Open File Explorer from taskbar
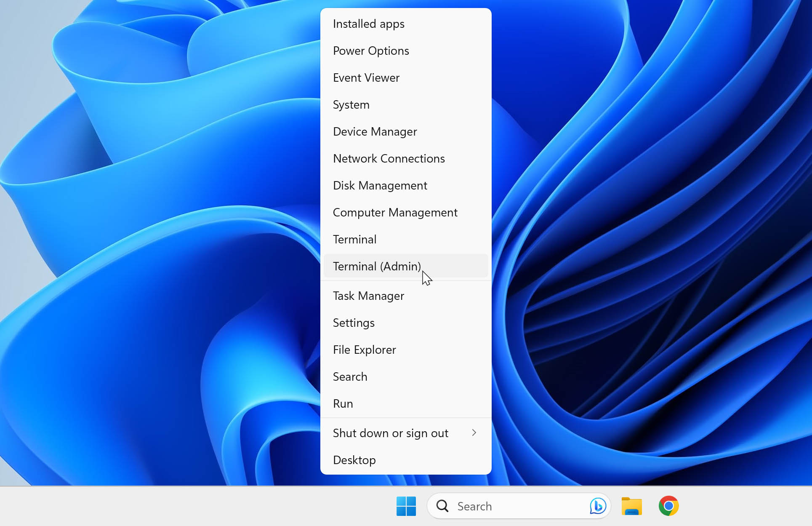 point(631,506)
